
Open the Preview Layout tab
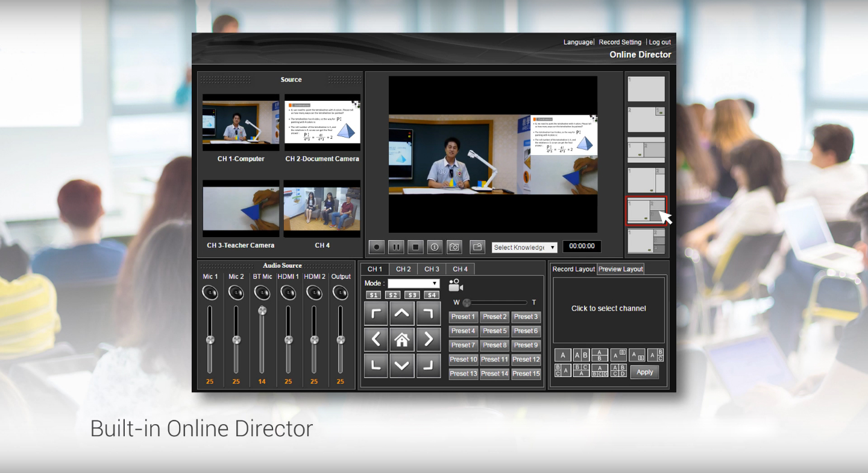[x=621, y=269]
